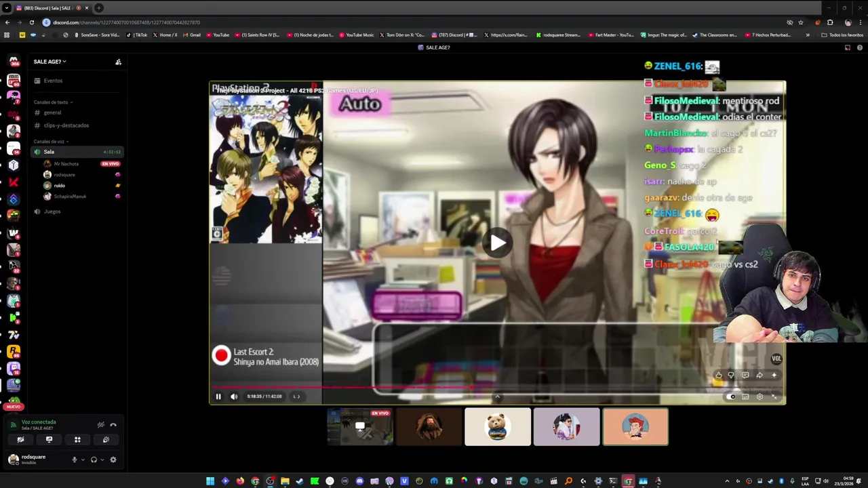
Task: Pause the video with the pause button
Action: (x=218, y=396)
